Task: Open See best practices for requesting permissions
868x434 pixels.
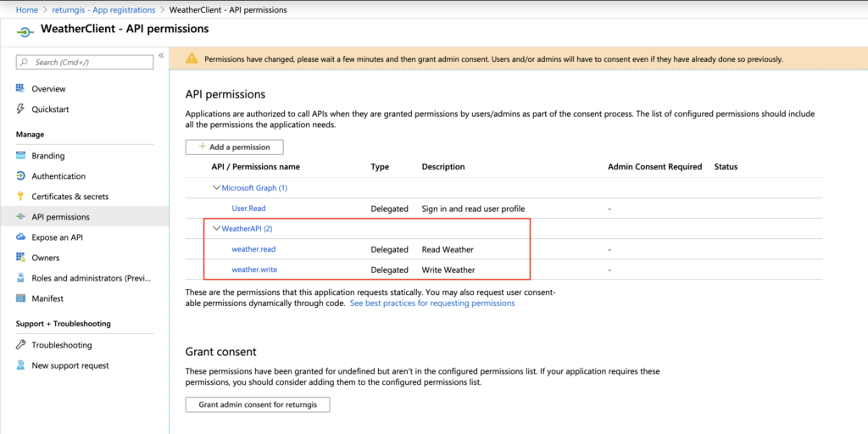Action: 432,303
